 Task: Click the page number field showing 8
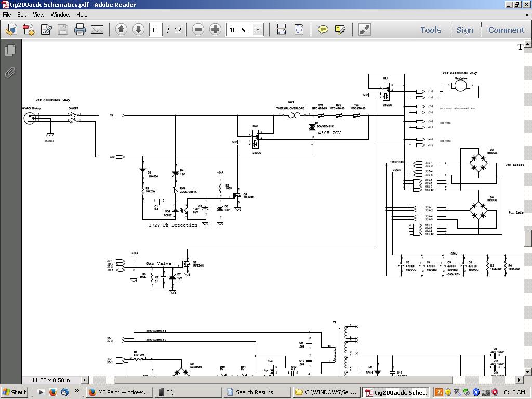click(x=156, y=30)
